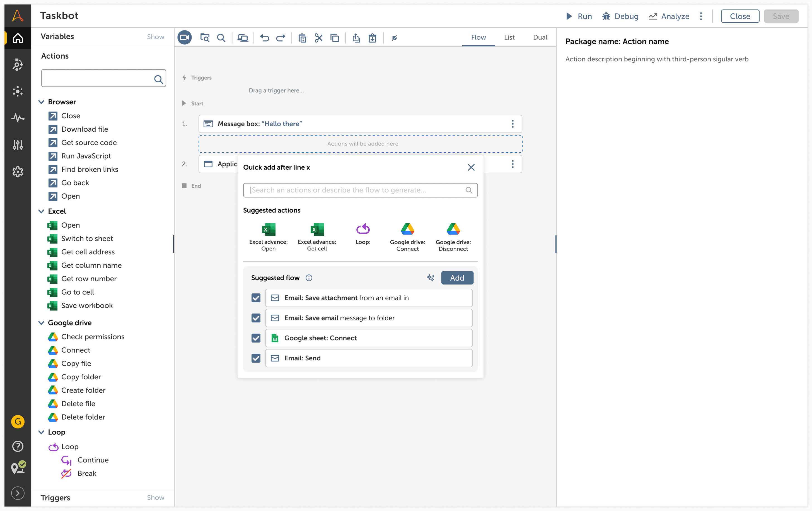Click Run in the header
The height and width of the screenshot is (511, 812).
[x=579, y=16]
